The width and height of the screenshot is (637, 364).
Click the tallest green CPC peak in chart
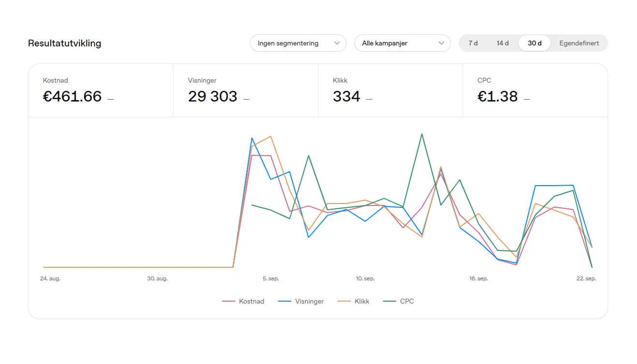pos(422,134)
